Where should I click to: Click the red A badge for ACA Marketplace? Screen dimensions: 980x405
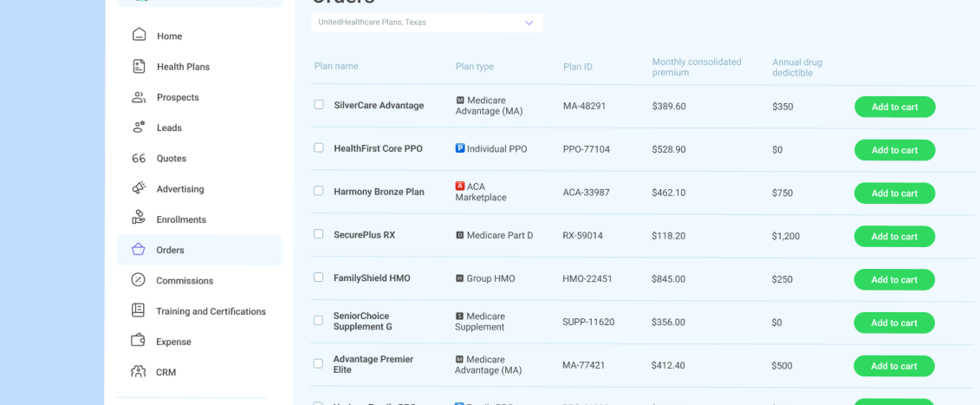pyautogui.click(x=460, y=186)
